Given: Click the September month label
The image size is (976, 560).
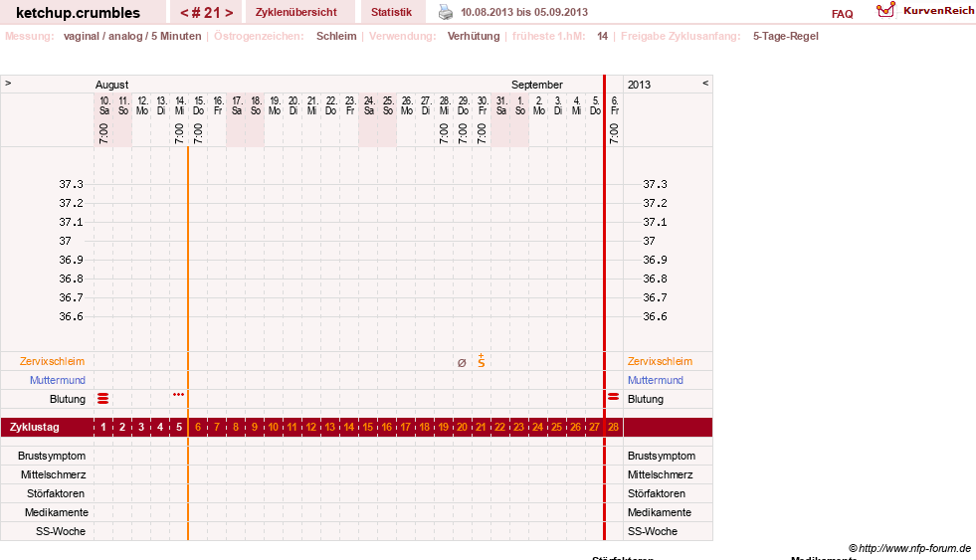Looking at the screenshot, I should [x=537, y=85].
